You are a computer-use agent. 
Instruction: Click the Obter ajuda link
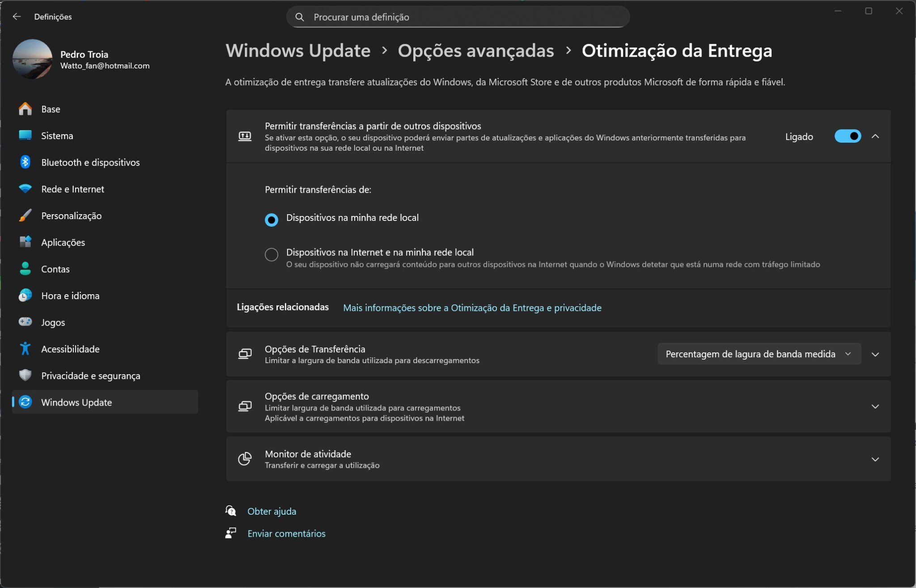[271, 511]
